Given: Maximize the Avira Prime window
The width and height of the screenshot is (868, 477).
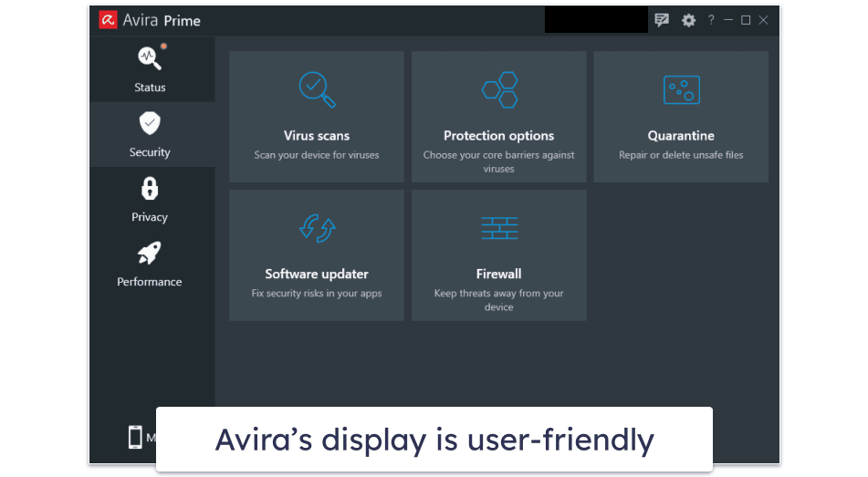Looking at the screenshot, I should (747, 20).
